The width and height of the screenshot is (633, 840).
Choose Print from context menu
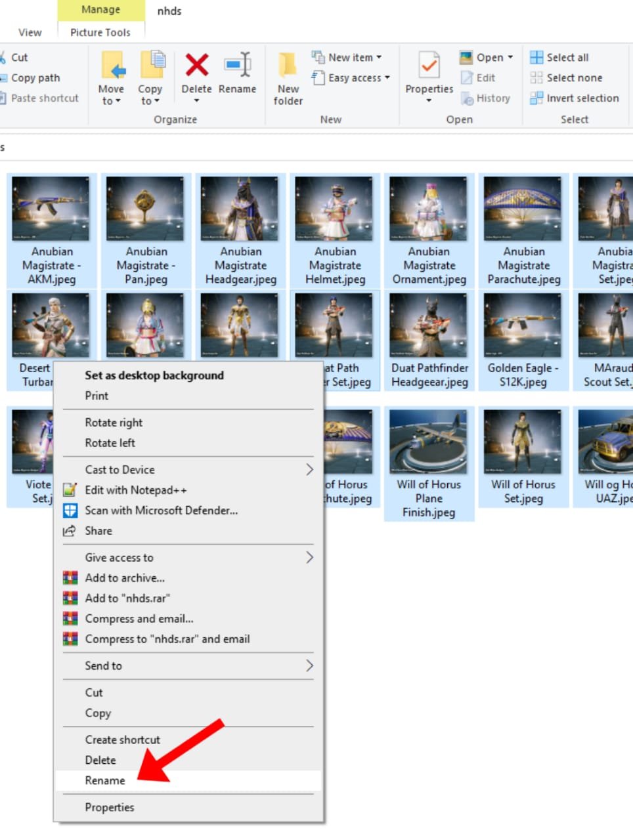pyautogui.click(x=188, y=396)
